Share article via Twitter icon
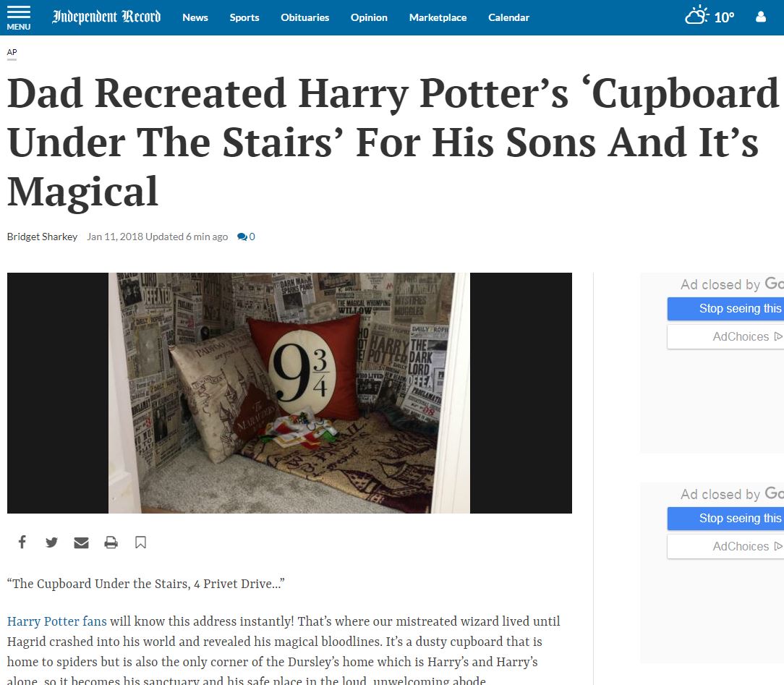Image resolution: width=784 pixels, height=685 pixels. [x=51, y=543]
